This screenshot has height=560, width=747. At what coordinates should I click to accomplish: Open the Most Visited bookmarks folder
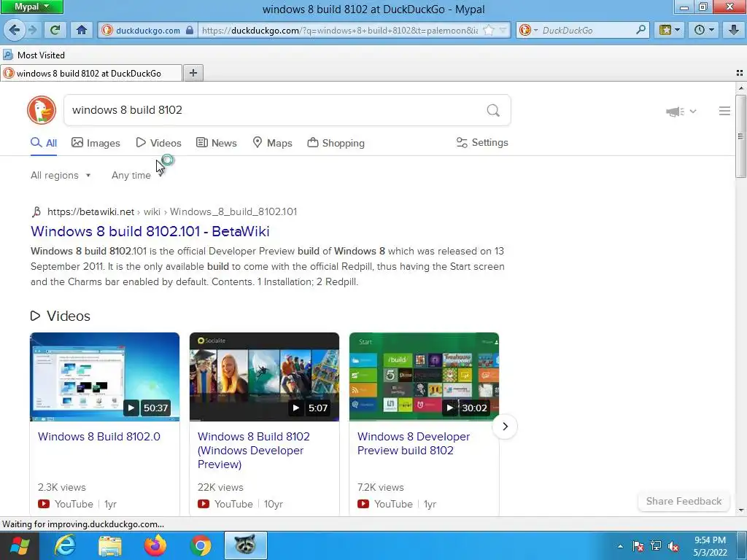pyautogui.click(x=34, y=55)
